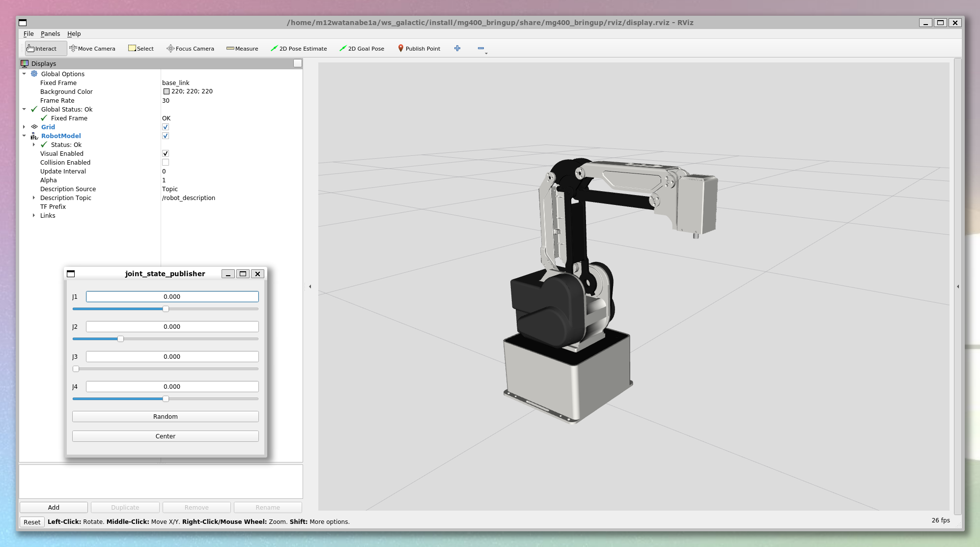Collapse the Global Options section
The image size is (980, 547).
24,74
